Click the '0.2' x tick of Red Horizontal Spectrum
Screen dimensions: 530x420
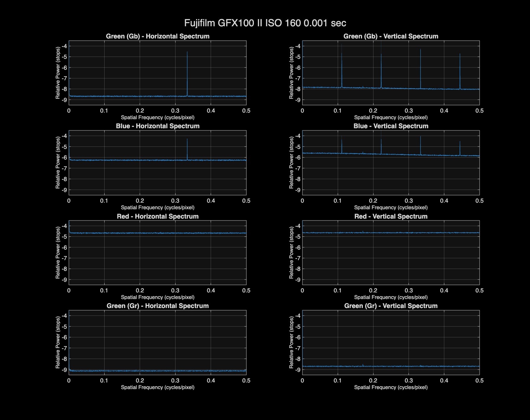coord(140,291)
